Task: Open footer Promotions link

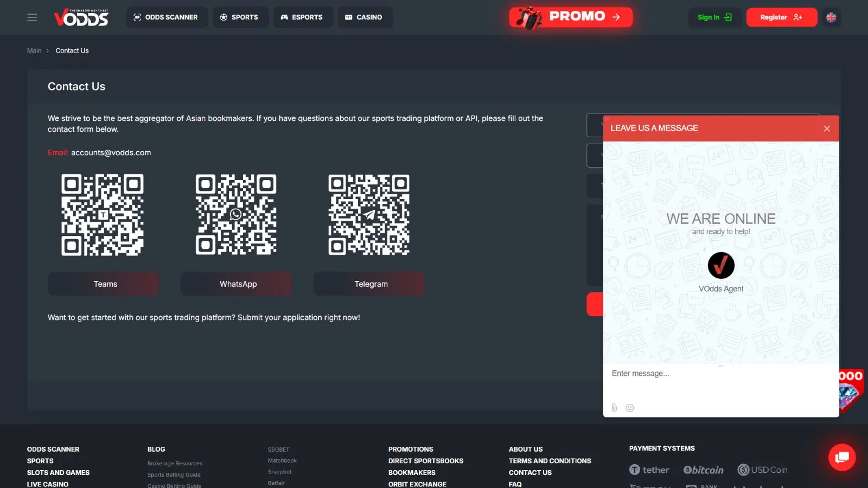Action: [411, 450]
